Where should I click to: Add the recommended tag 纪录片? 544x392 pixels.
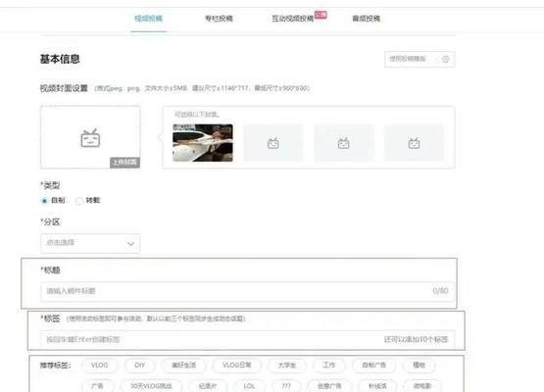[208, 386]
